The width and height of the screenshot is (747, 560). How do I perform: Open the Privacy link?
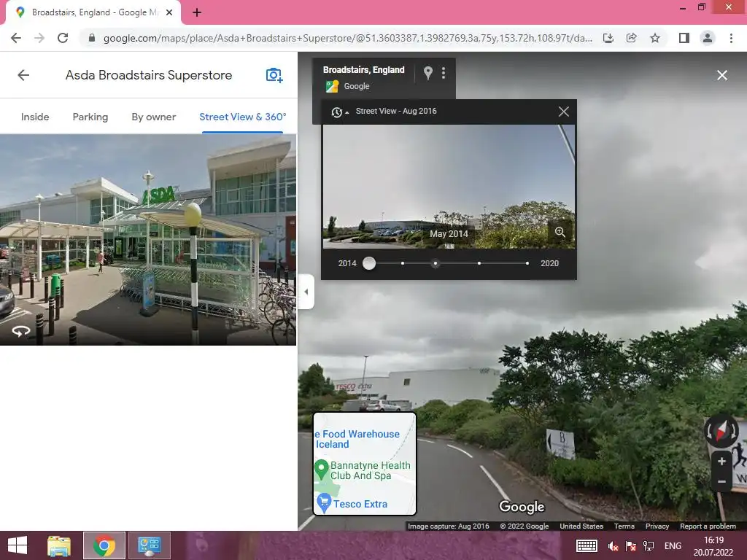click(x=657, y=526)
